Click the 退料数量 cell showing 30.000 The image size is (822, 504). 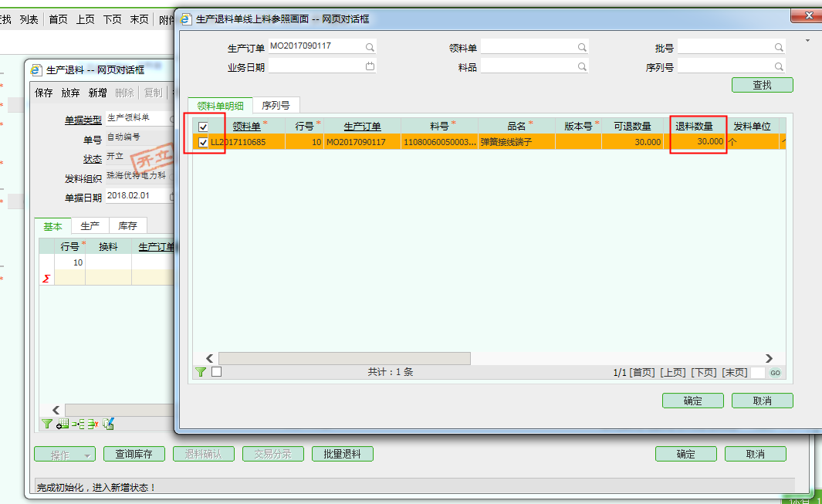(699, 142)
